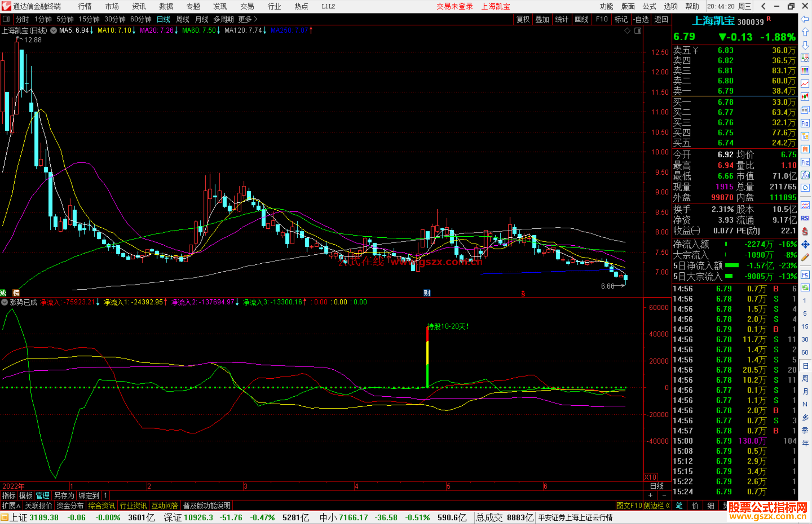Click the 叠加 button

coord(542,19)
